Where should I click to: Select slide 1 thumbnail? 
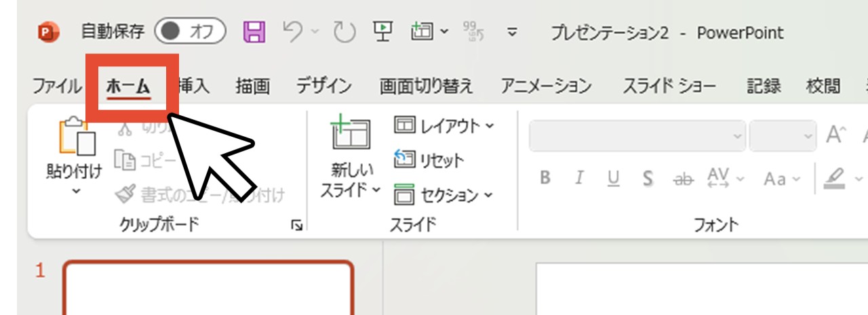pyautogui.click(x=209, y=288)
